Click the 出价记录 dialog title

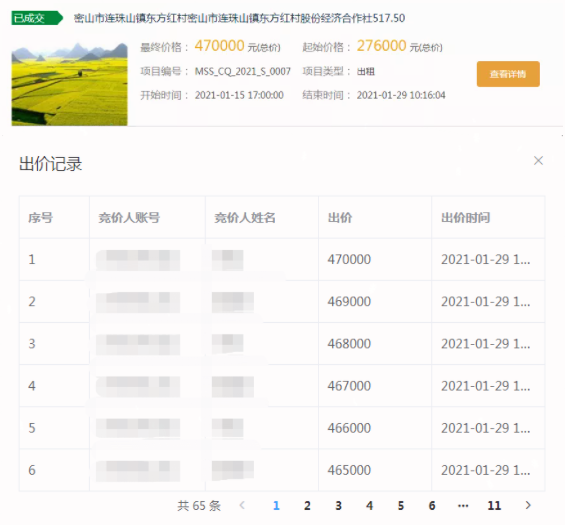coord(50,164)
